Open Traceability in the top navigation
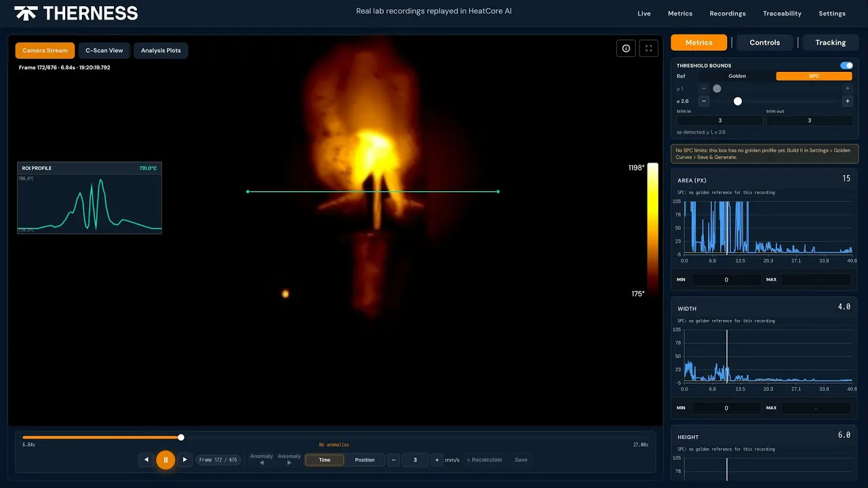 [782, 14]
